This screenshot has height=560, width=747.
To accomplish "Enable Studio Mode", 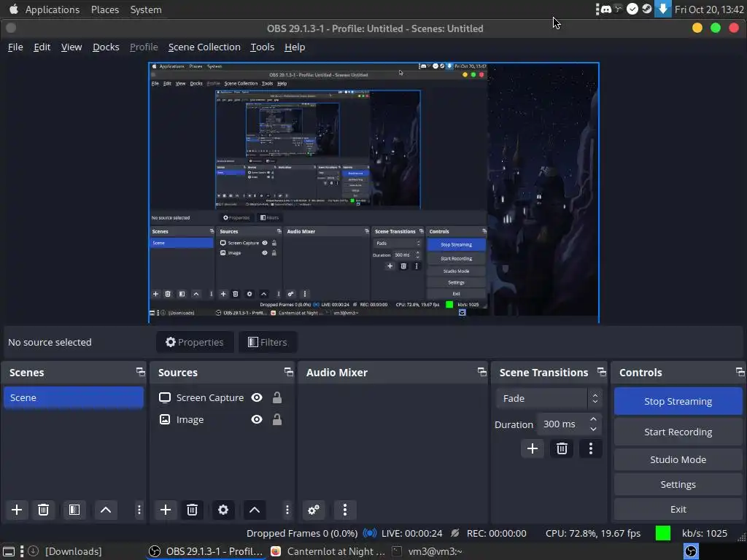I will coord(678,459).
